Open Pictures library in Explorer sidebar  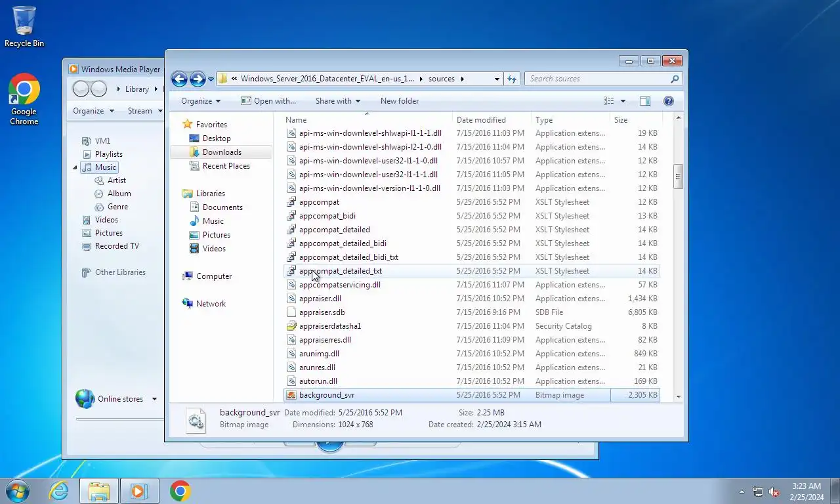click(216, 235)
